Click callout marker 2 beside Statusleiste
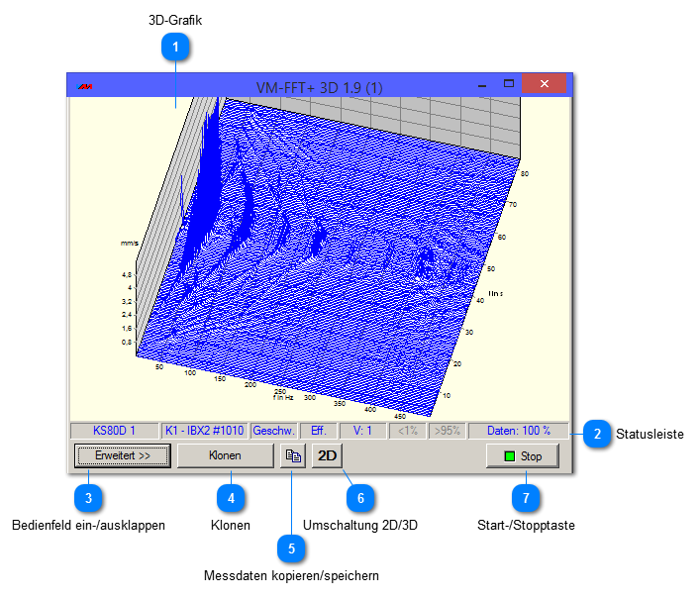This screenshot has width=700, height=599. pos(596,433)
